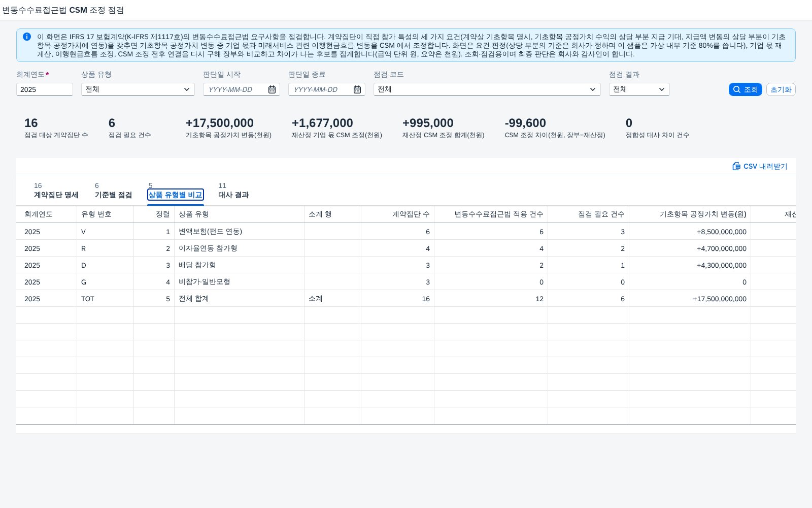The width and height of the screenshot is (812, 508).
Task: Click the +4,700,000,000 value cell
Action: coord(690,248)
